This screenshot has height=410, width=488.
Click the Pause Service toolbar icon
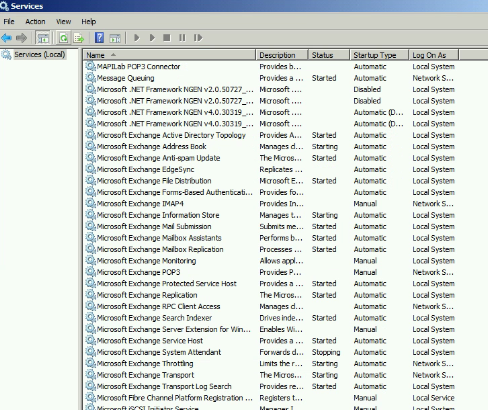click(x=182, y=38)
